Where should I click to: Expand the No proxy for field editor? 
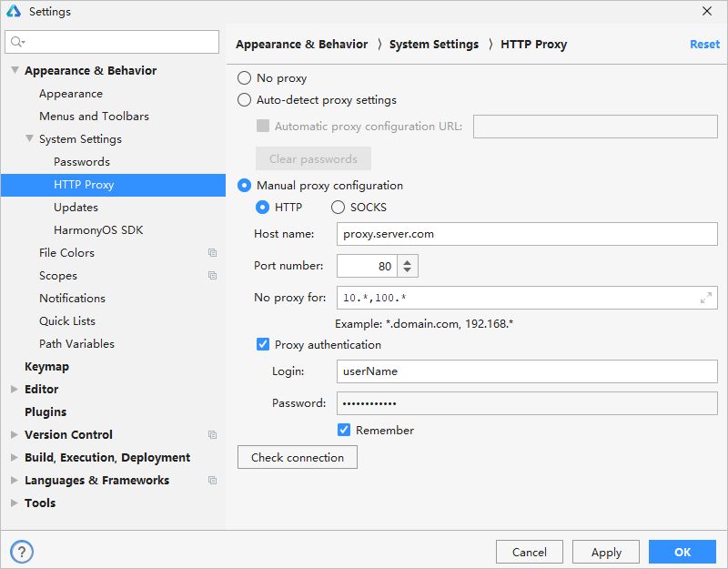click(x=706, y=298)
